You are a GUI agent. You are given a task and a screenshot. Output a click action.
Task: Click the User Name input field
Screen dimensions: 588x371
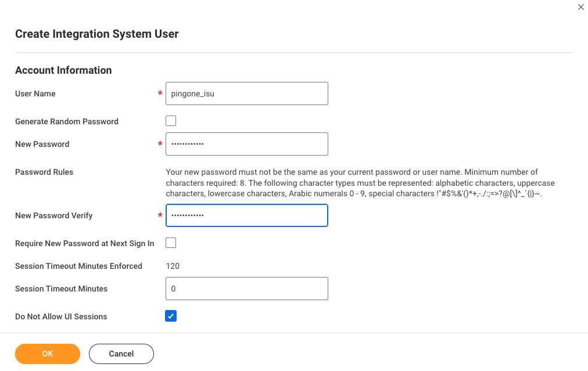tap(247, 93)
